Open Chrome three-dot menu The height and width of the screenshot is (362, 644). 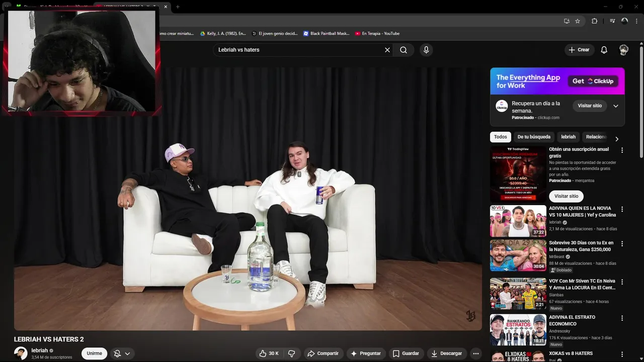(636, 21)
